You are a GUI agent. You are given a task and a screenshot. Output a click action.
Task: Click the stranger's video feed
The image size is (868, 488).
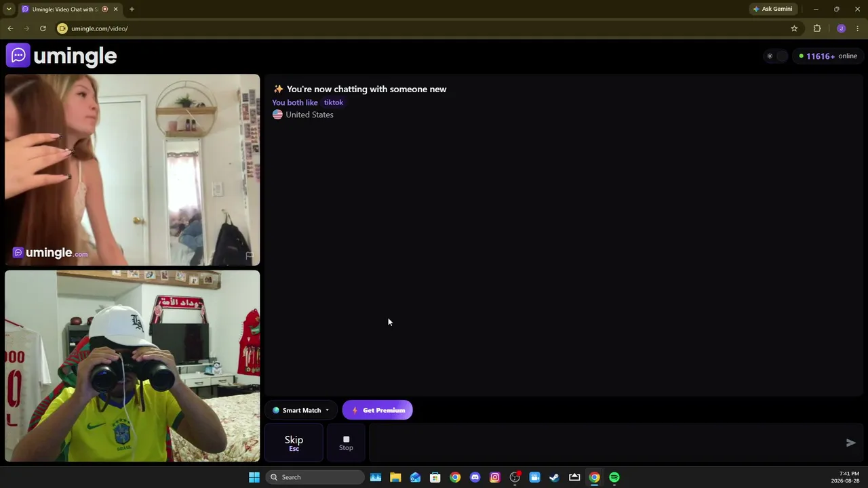(132, 169)
